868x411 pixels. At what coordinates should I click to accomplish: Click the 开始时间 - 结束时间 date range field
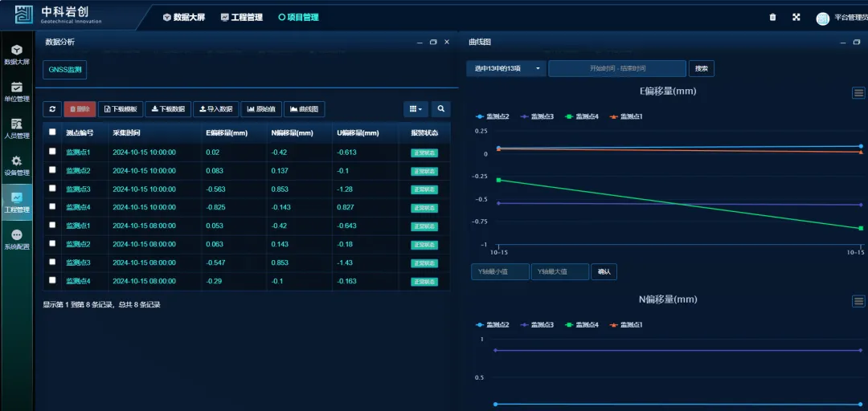coord(617,68)
